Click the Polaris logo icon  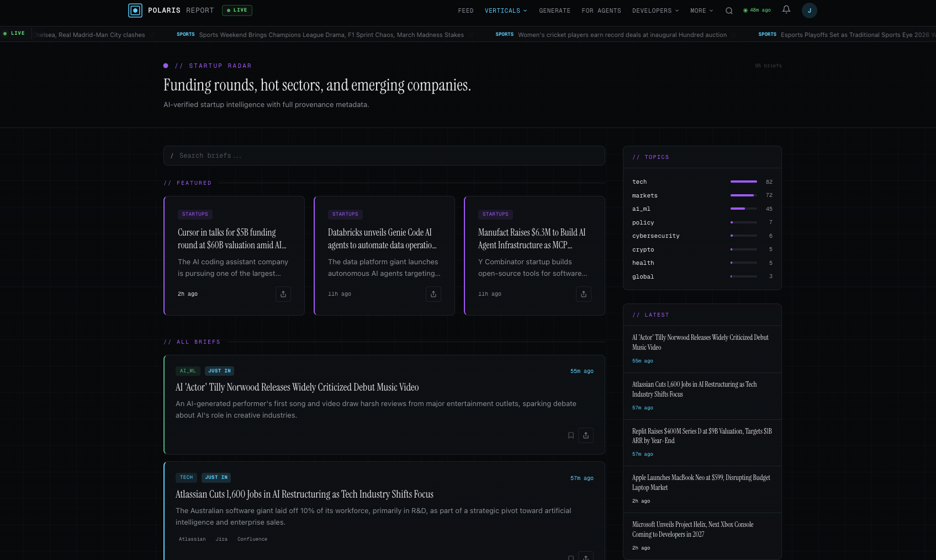pos(134,10)
